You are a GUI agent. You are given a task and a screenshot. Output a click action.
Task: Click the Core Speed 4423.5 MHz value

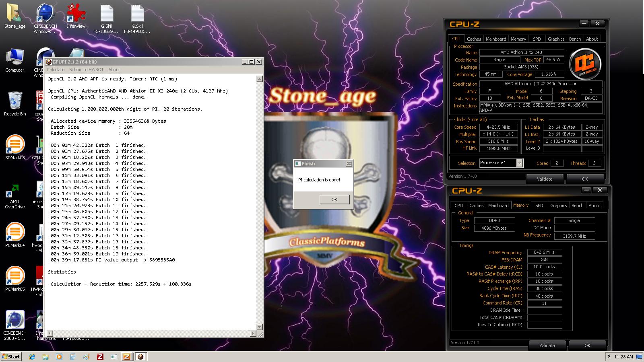click(x=498, y=127)
